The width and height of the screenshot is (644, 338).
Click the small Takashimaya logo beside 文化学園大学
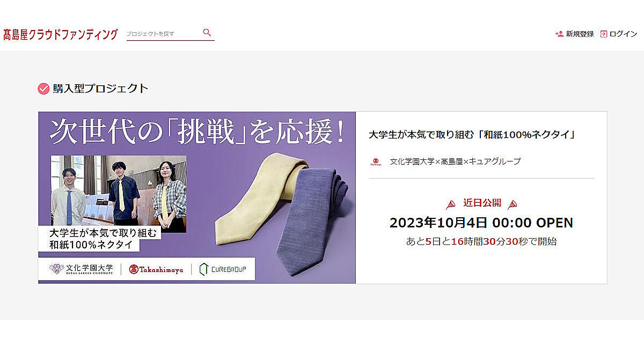[x=376, y=161]
